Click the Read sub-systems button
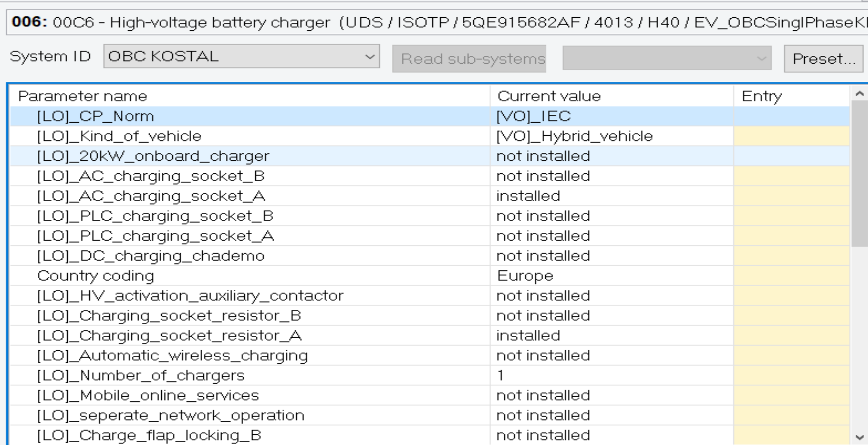 point(469,59)
